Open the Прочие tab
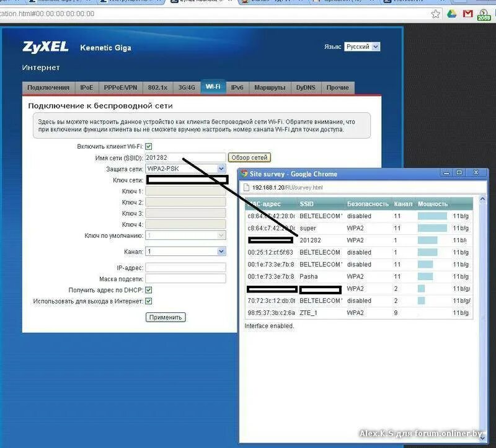The image size is (496, 448). pos(337,87)
